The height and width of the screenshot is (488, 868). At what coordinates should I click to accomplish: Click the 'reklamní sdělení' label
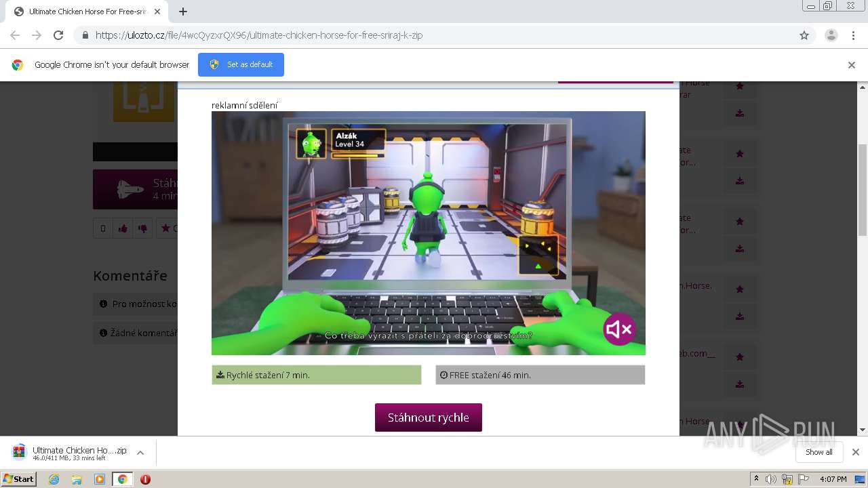point(244,105)
